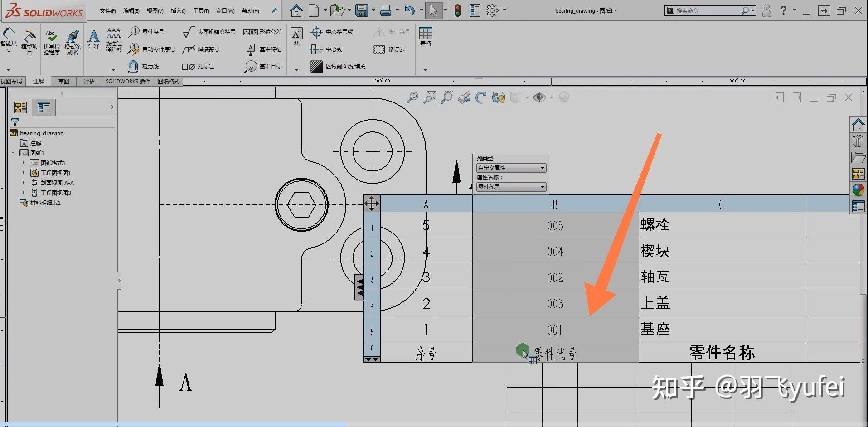Click the Undo arrow icon
Viewport: 868px width, 427px height.
410,10
